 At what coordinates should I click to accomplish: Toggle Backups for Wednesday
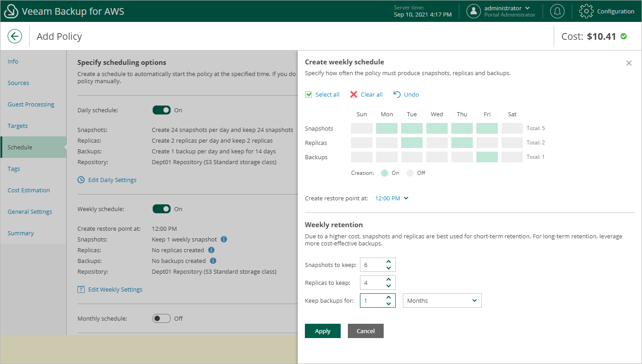point(437,157)
